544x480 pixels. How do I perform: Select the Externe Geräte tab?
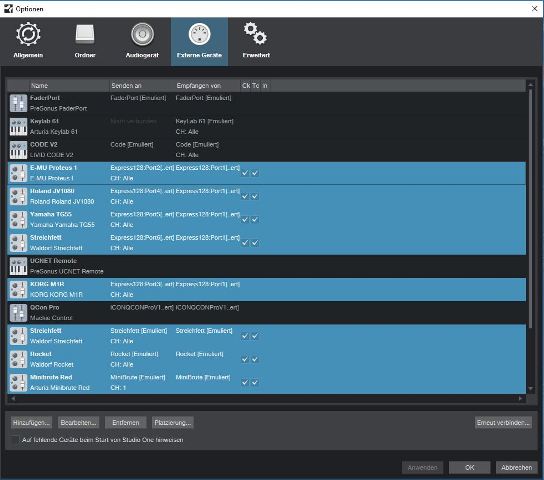tap(199, 41)
